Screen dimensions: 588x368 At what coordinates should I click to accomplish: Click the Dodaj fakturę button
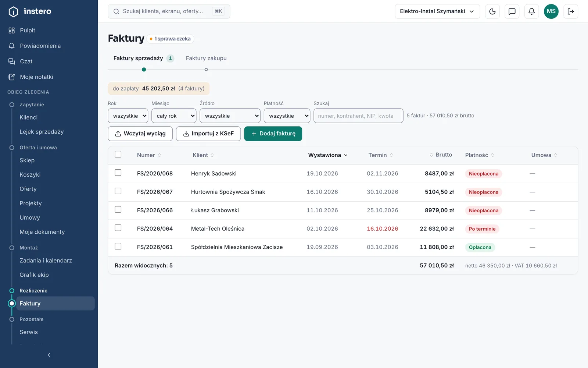[x=273, y=134]
